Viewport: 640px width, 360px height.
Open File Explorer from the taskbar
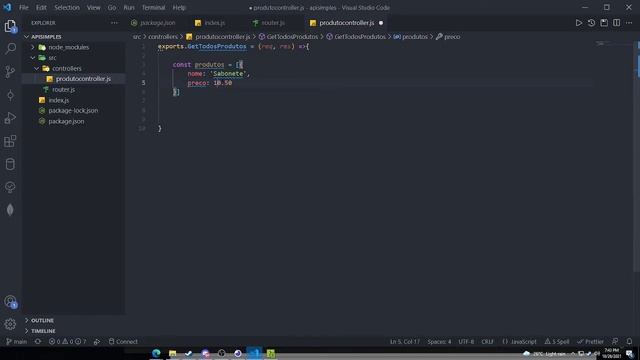pos(173,353)
